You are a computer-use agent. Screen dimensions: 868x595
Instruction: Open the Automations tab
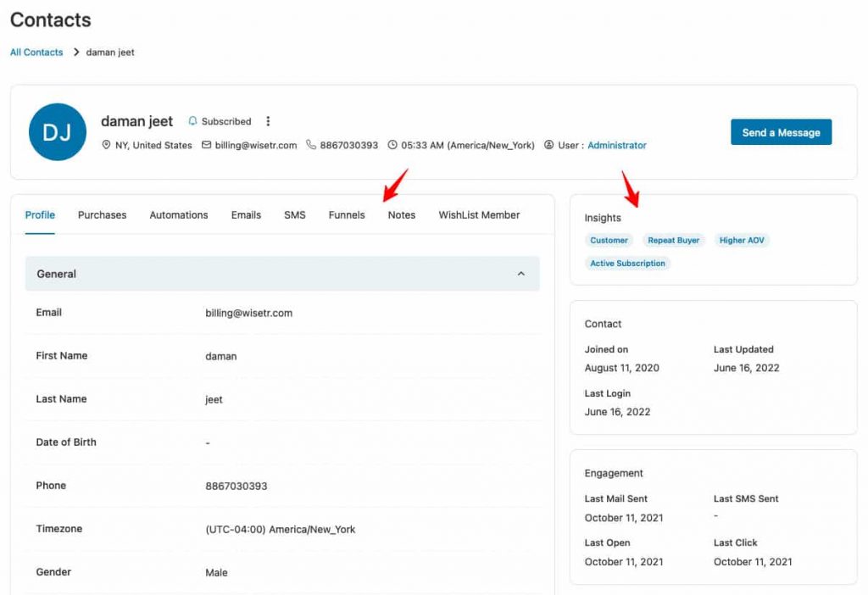coord(179,214)
